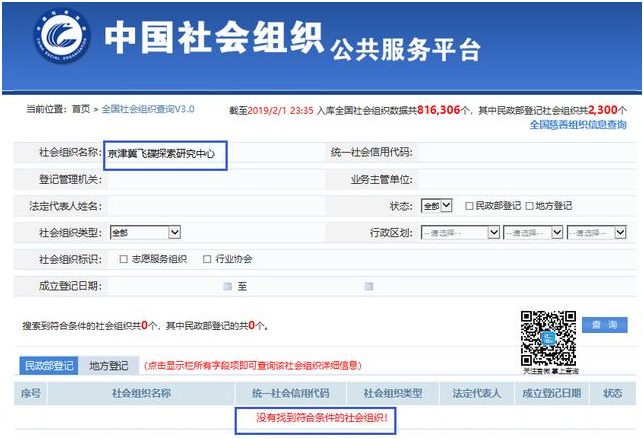Image resolution: width=643 pixels, height=439 pixels.
Task: Click the 社会组织类型 table column header
Action: (x=393, y=394)
